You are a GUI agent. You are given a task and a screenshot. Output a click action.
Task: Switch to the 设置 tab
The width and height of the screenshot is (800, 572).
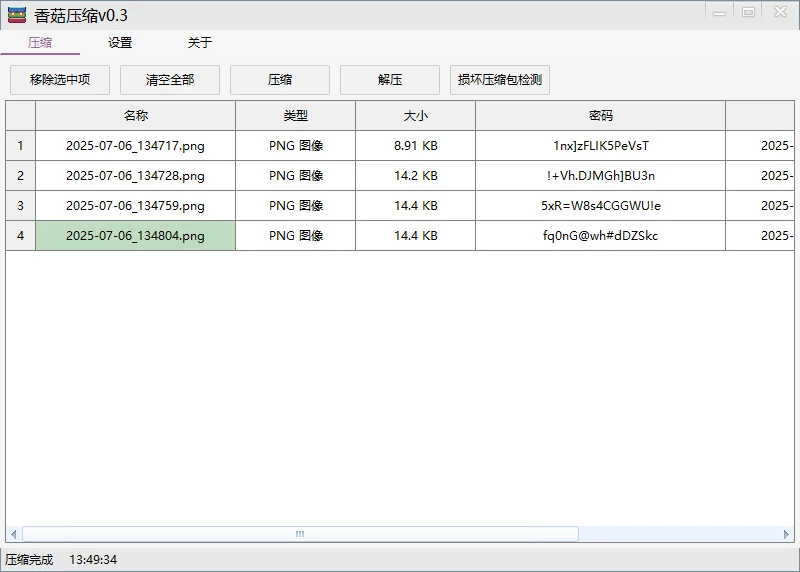120,43
